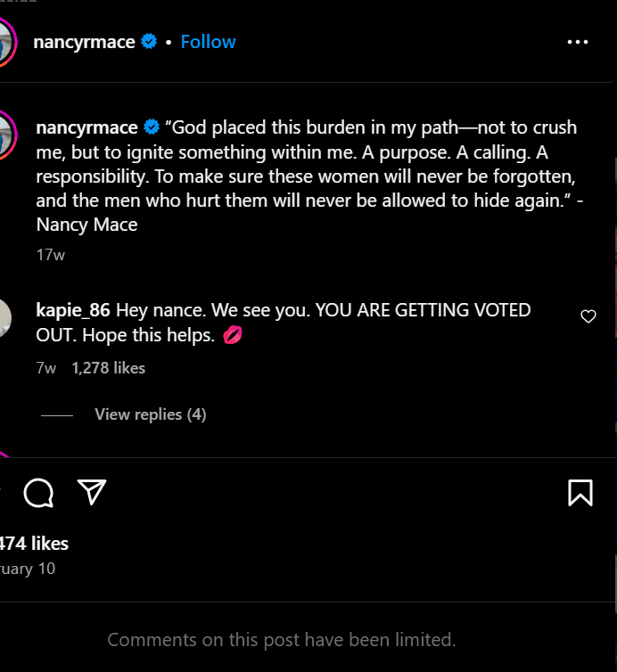
Task: View who liked via 1,278 likes
Action: (109, 368)
